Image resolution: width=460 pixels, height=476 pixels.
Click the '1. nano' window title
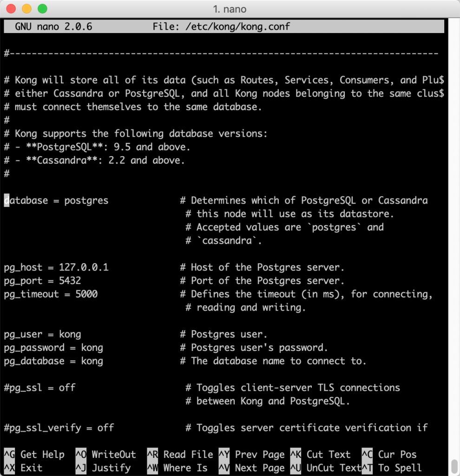pos(230,9)
